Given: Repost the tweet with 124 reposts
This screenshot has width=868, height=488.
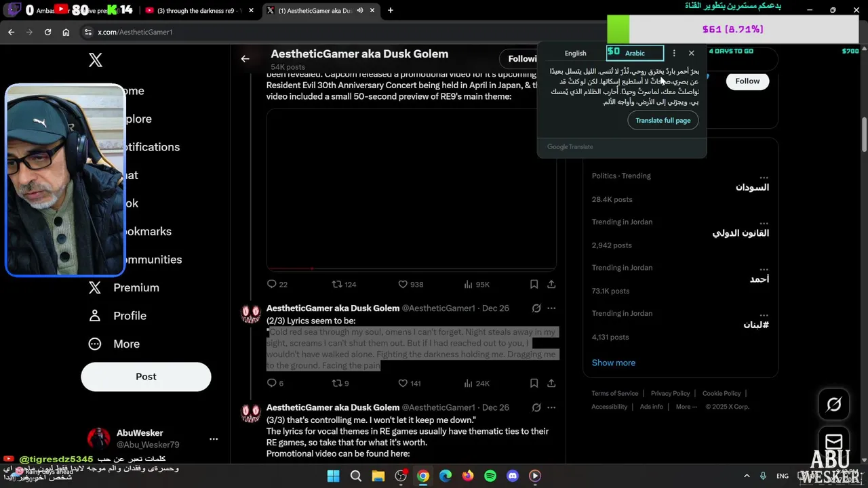Looking at the screenshot, I should click(x=344, y=284).
